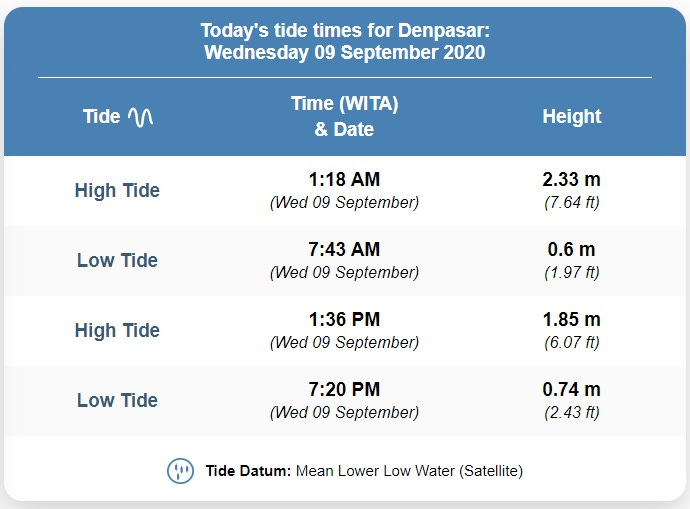Click the 2.33 m height value
The width and height of the screenshot is (690, 509).
tap(572, 179)
